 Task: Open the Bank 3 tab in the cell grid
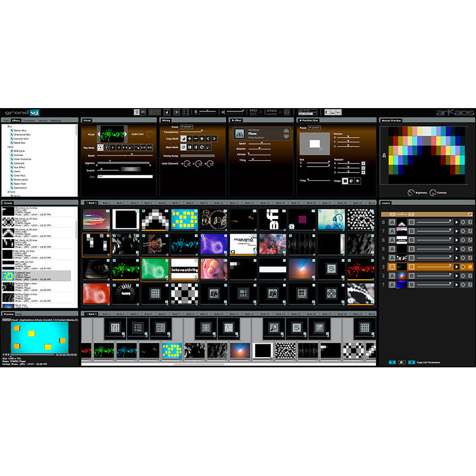pyautogui.click(x=119, y=202)
